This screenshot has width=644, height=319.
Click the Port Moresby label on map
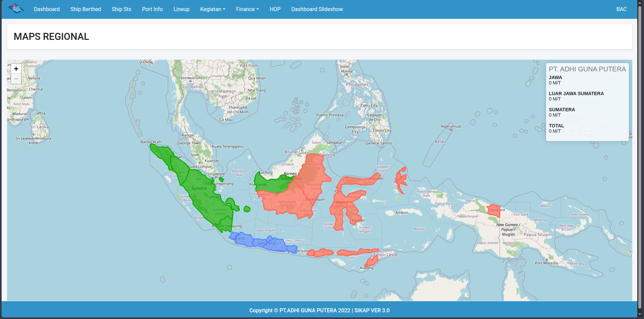[x=546, y=263]
